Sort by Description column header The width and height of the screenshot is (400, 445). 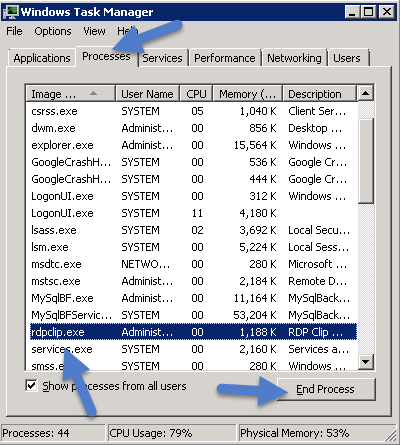tap(319, 94)
